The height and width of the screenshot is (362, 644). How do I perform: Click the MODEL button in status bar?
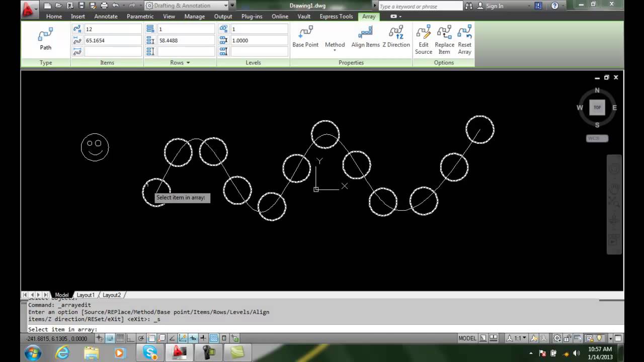(x=467, y=338)
